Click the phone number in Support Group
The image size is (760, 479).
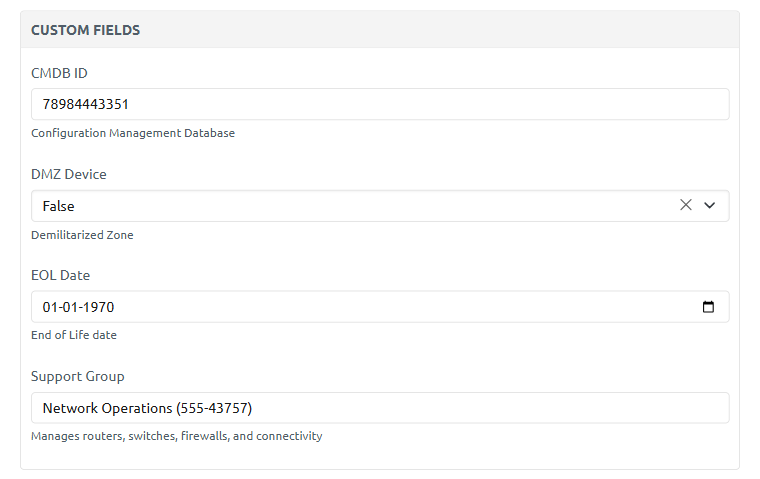click(x=214, y=408)
